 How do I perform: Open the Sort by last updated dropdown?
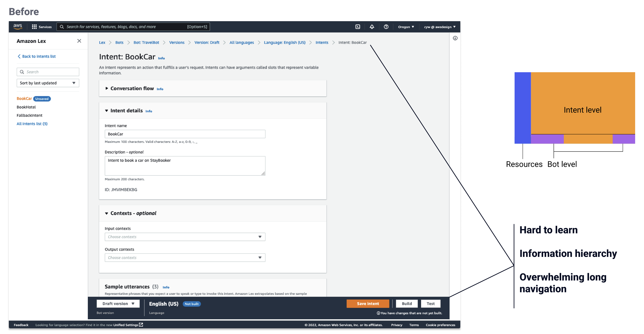click(x=48, y=83)
